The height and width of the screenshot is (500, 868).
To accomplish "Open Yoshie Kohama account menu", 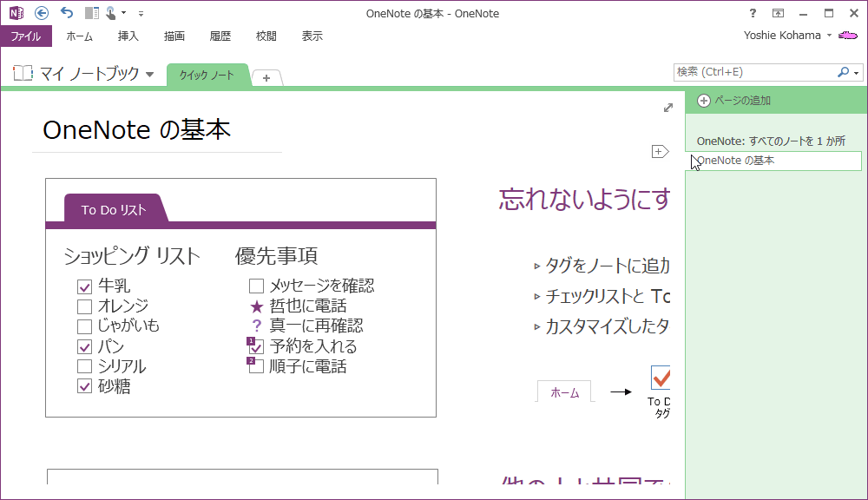I will (x=787, y=36).
